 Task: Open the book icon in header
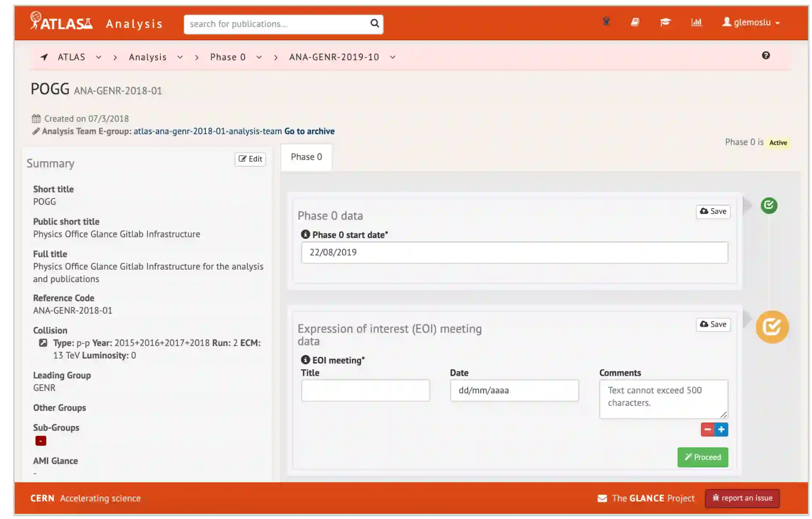(x=635, y=22)
